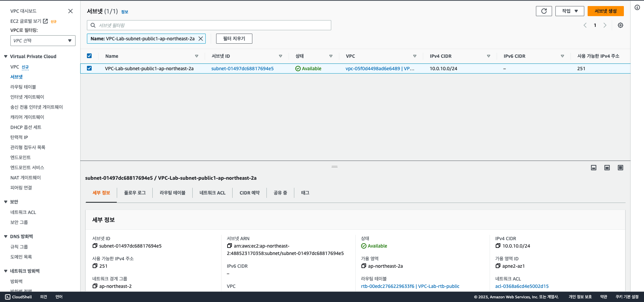Image resolution: width=644 pixels, height=302 pixels.
Task: Open the info panel icon at top right
Action: click(x=637, y=7)
